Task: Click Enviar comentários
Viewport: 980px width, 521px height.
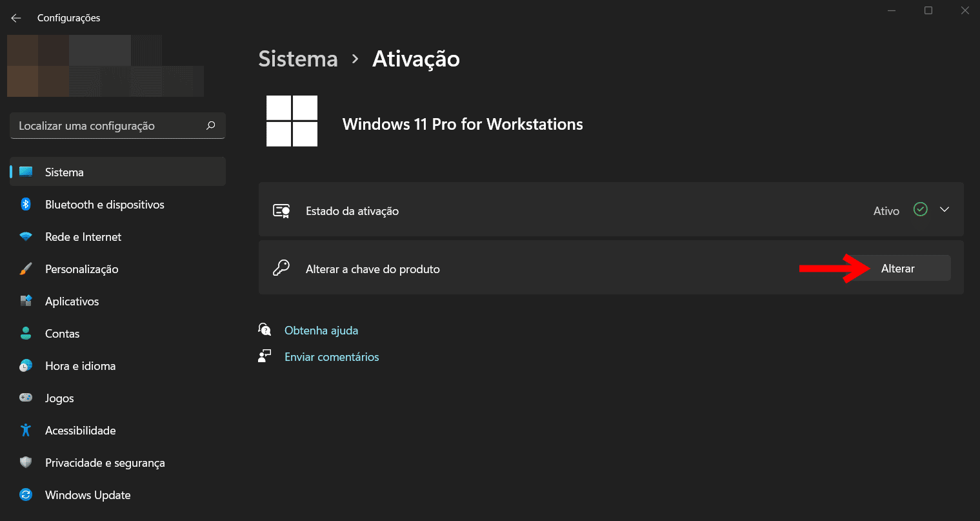Action: (x=332, y=356)
